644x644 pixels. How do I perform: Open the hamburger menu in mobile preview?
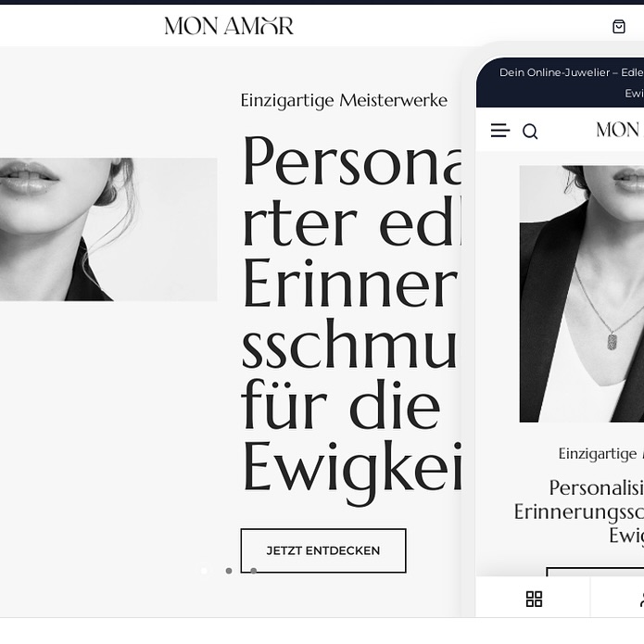499,131
